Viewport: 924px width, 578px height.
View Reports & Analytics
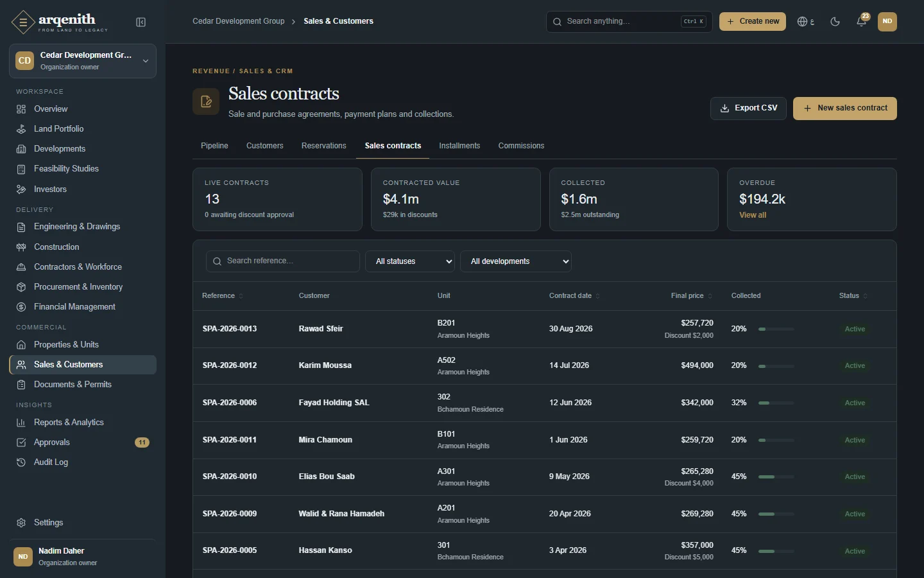coord(83,423)
